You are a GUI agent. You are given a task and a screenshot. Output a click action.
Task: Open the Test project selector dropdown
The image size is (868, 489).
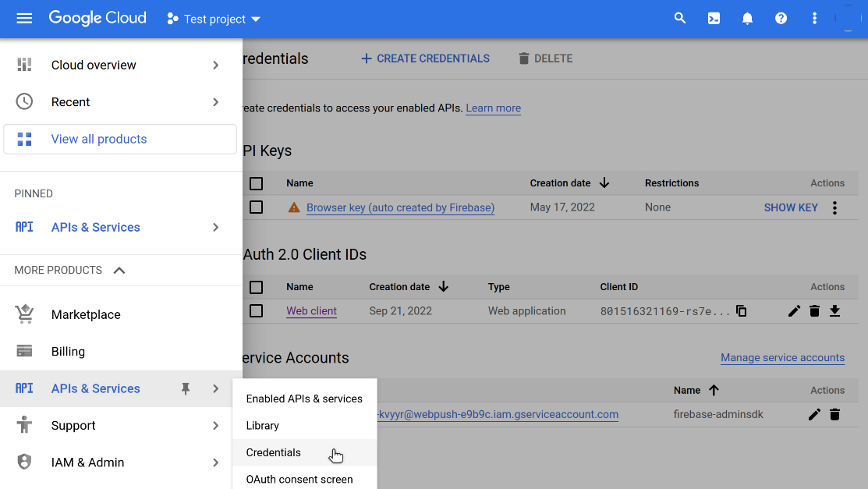click(x=214, y=19)
